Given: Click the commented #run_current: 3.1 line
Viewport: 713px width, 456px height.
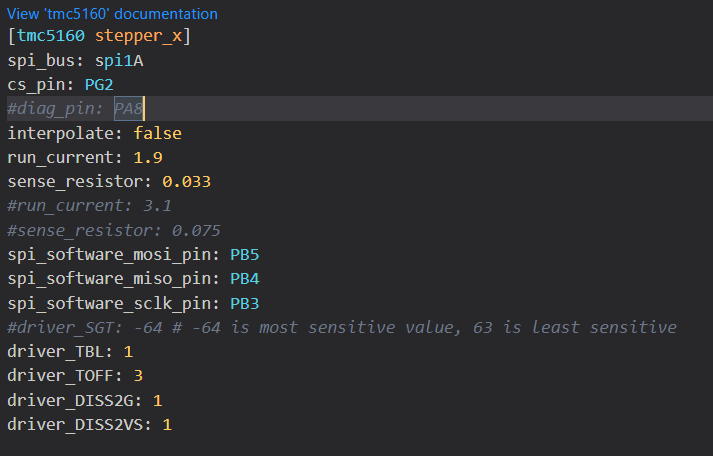Looking at the screenshot, I should click(89, 206).
